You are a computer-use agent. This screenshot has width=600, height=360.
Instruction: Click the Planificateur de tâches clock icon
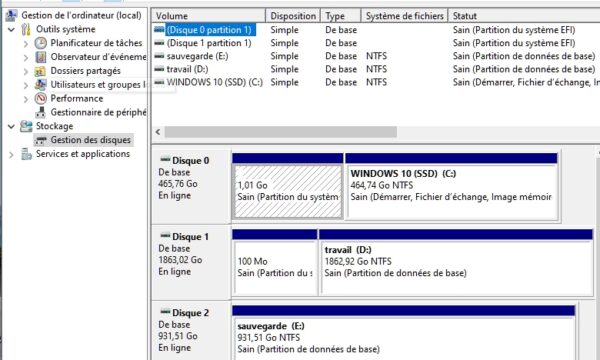point(41,43)
